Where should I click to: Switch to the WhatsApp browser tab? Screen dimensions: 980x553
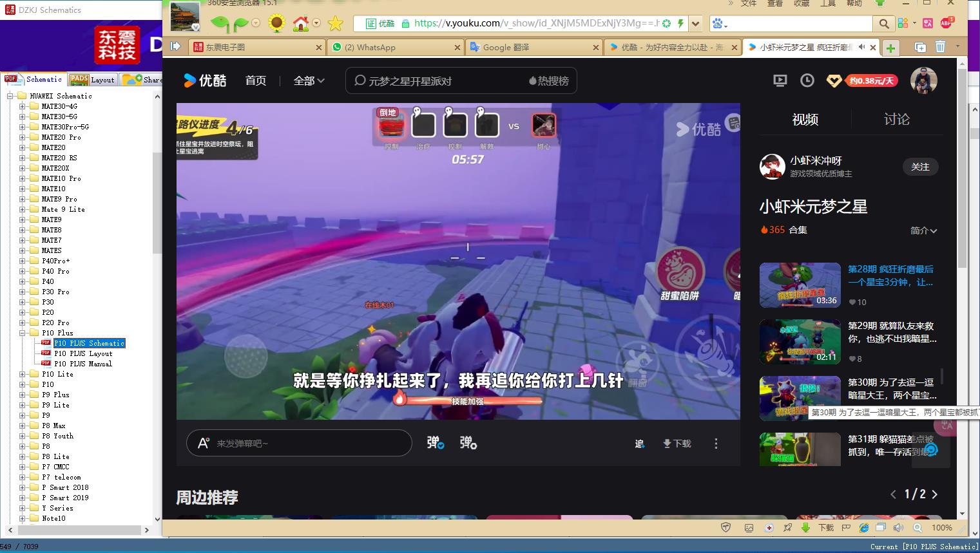[395, 47]
